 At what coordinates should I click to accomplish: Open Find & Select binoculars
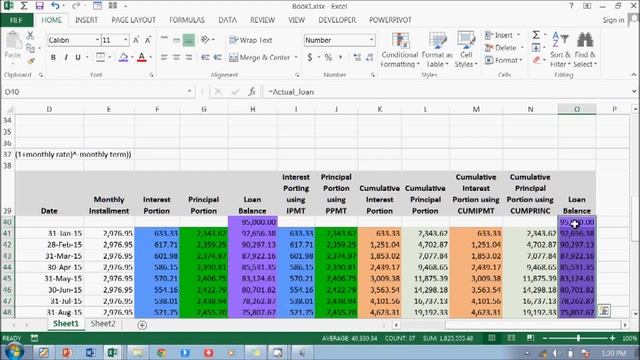click(x=585, y=50)
